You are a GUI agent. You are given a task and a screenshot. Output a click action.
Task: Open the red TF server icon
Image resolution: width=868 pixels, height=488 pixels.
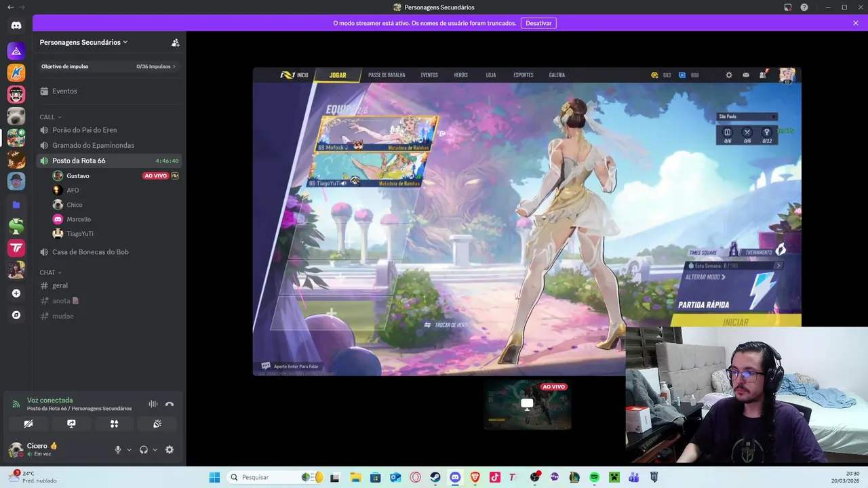[x=16, y=248]
